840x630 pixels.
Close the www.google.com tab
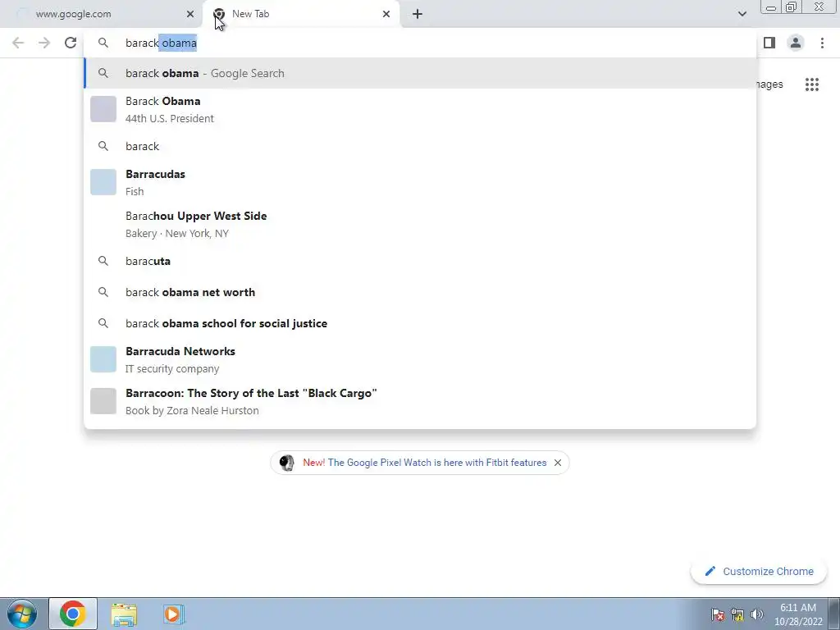[x=190, y=14]
